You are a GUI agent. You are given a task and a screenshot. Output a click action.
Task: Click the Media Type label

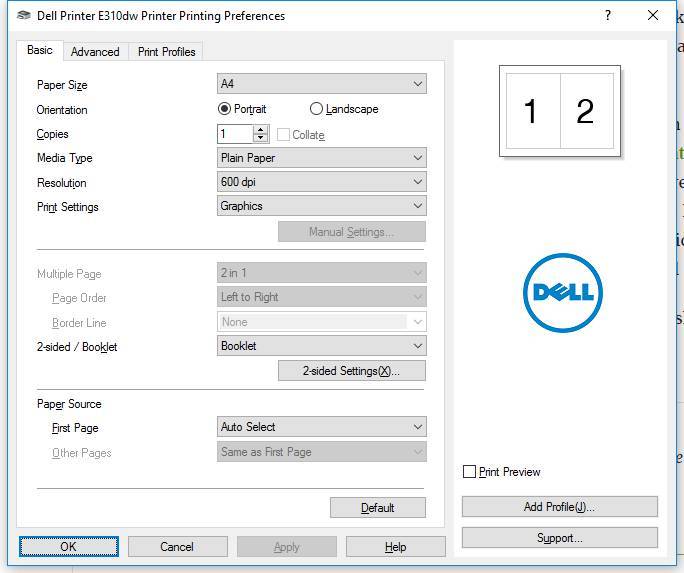[x=65, y=158]
